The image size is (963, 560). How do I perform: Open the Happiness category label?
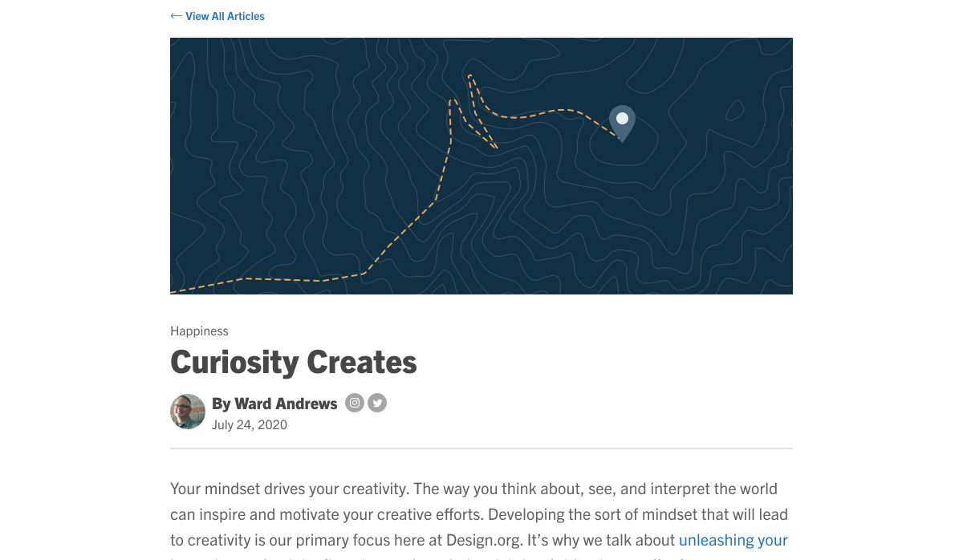click(199, 331)
